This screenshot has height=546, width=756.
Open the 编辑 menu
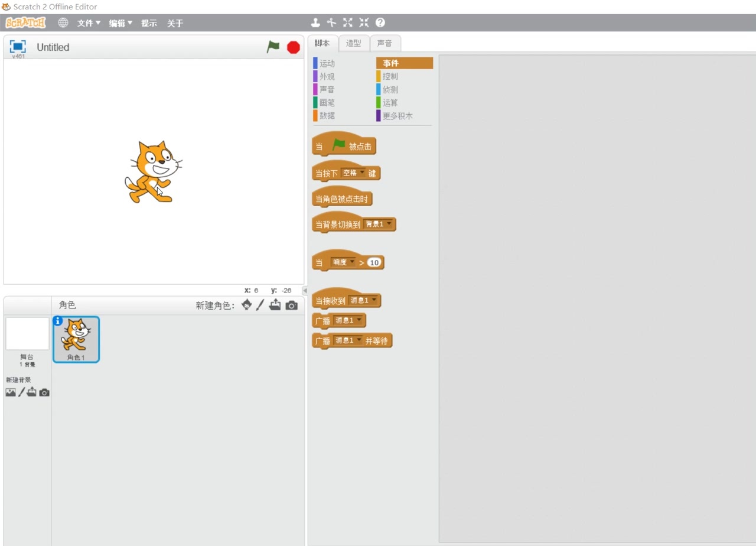pos(120,23)
